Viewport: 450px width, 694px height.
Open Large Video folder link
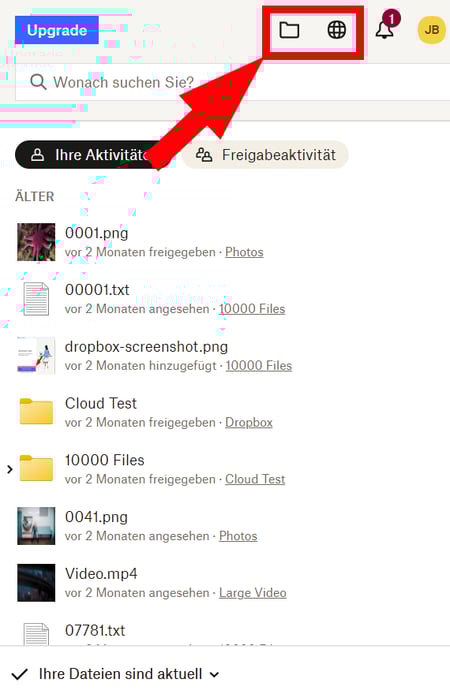tap(253, 593)
